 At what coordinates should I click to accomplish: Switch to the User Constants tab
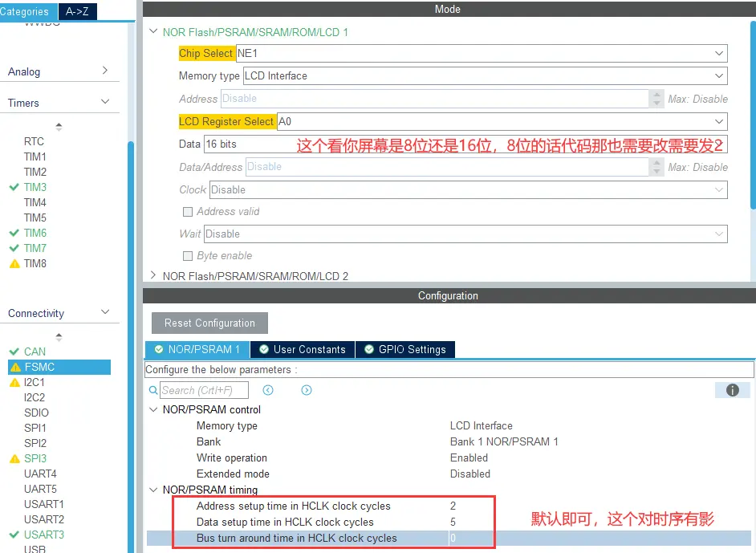[x=302, y=349]
